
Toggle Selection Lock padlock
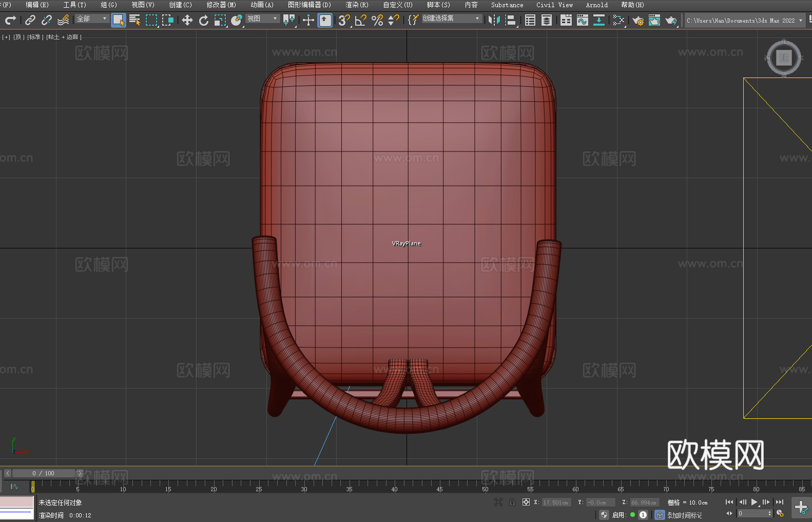512,502
